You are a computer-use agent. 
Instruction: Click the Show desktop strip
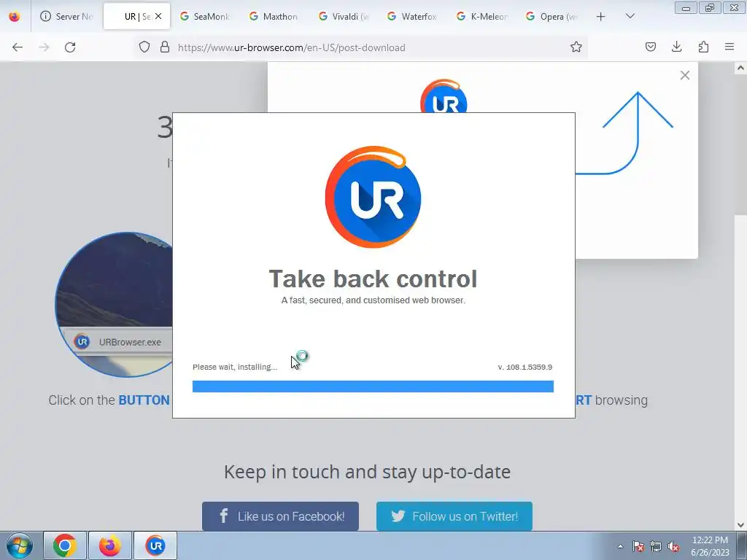(742, 546)
